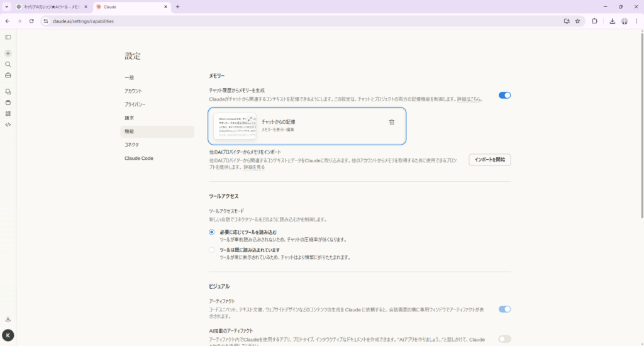Click インポートを開始 button

pyautogui.click(x=489, y=159)
